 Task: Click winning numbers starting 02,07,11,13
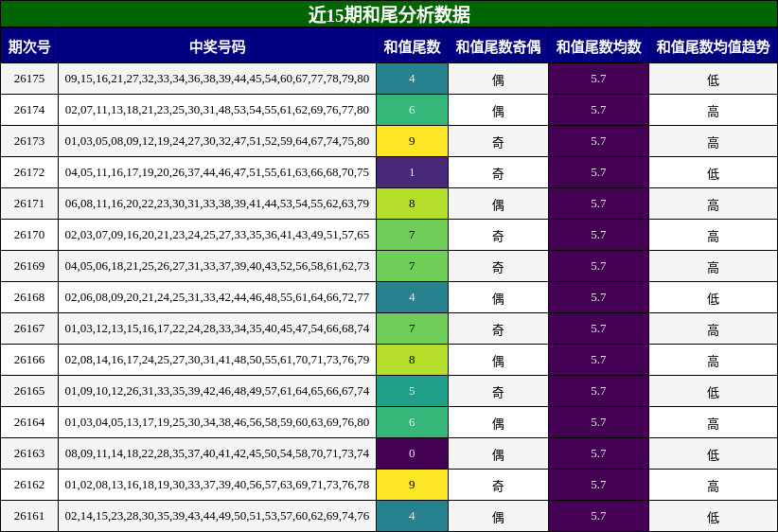coord(218,110)
